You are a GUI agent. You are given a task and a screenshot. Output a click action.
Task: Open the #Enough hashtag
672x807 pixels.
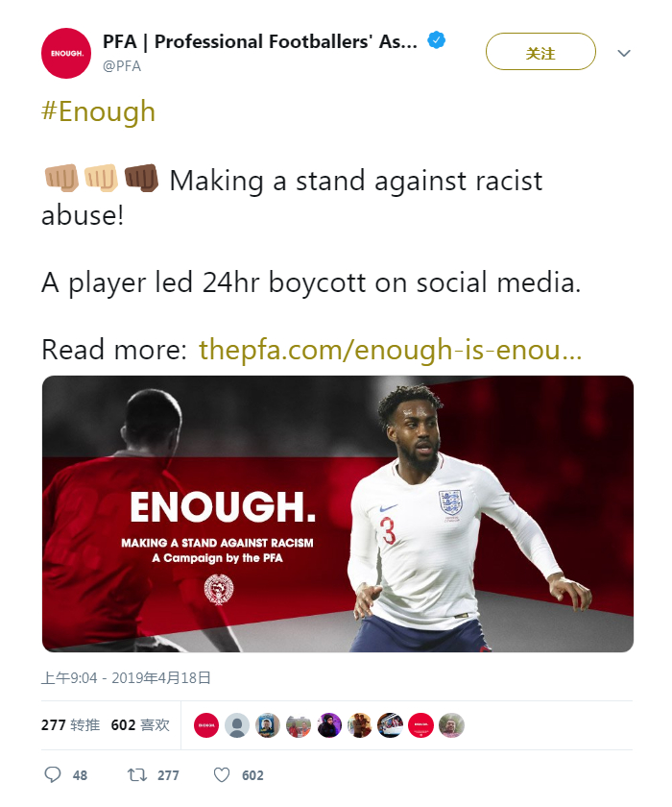[x=98, y=111]
